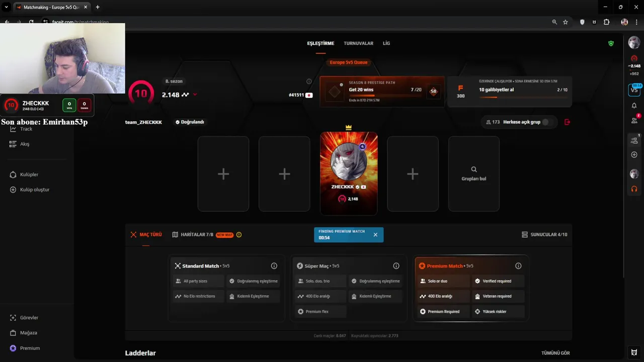Viewport: 644px width, 362px height.
Task: Click Europe 5v5 Queue label
Action: (x=349, y=62)
